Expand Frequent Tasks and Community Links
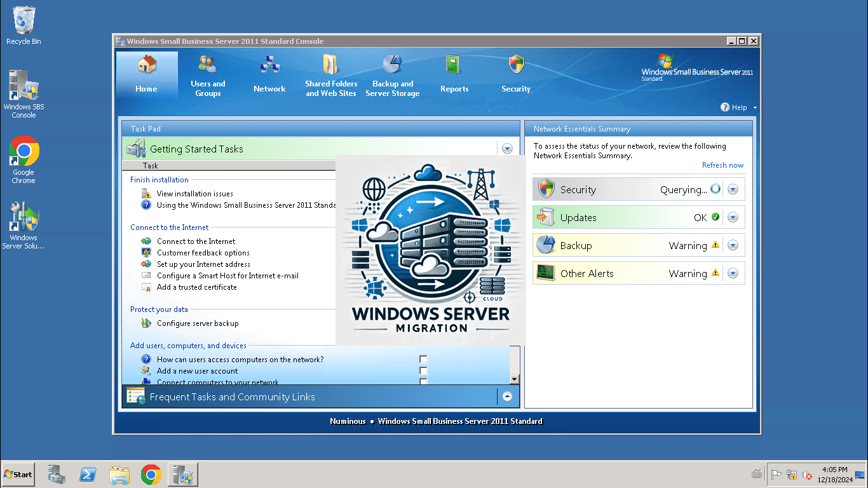Screen dimensions: 868x488 pos(507,396)
